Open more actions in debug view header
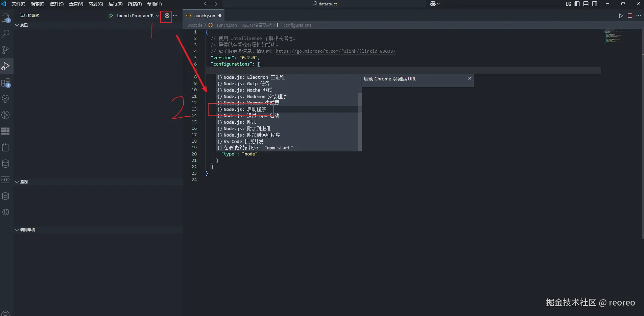 tap(175, 16)
